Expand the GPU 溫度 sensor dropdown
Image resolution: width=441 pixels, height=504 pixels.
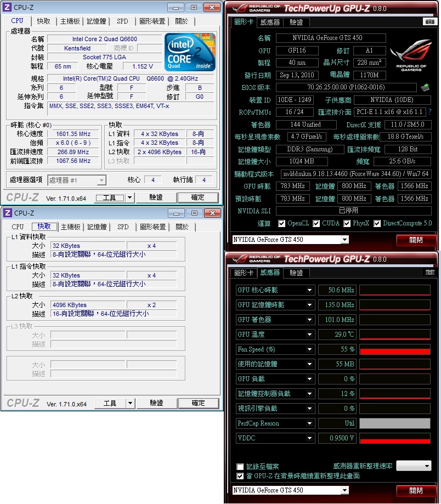309,335
